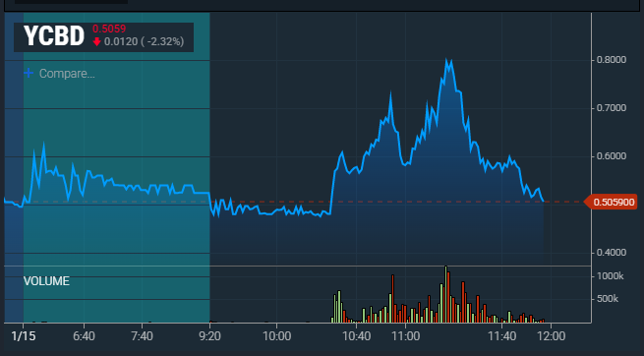The image size is (644, 356).
Task: Click the 11:00 time axis label
Action: coord(405,336)
